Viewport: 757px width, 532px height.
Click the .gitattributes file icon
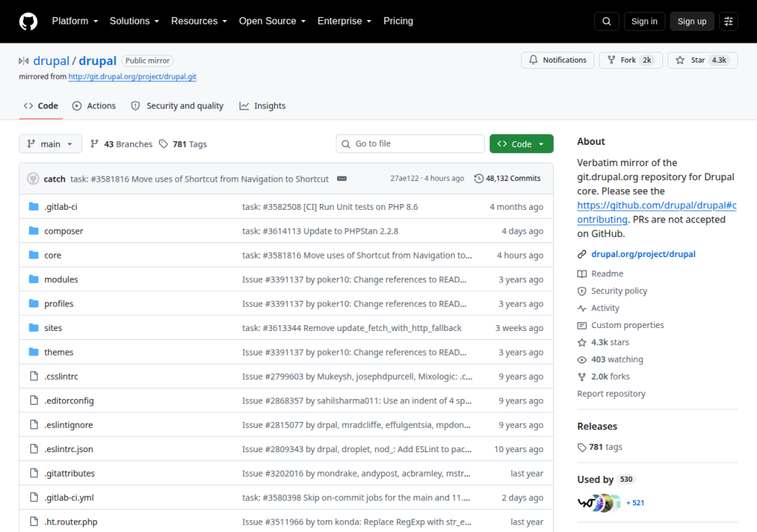click(x=33, y=473)
